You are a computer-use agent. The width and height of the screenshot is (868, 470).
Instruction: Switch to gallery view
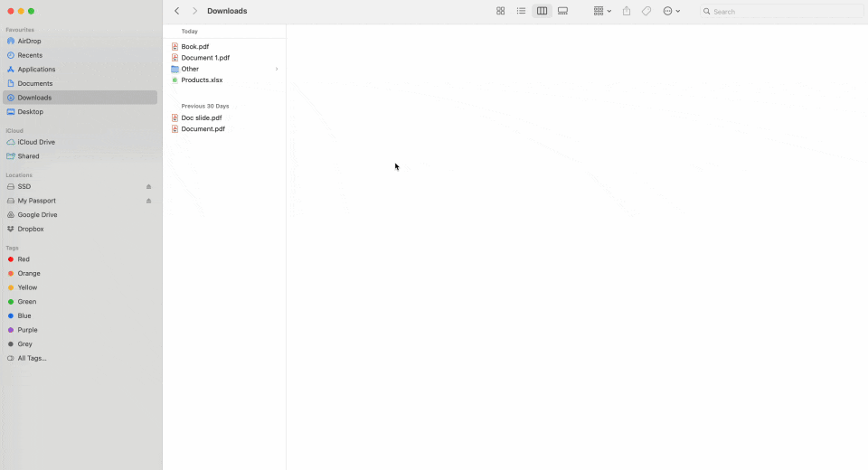click(563, 11)
